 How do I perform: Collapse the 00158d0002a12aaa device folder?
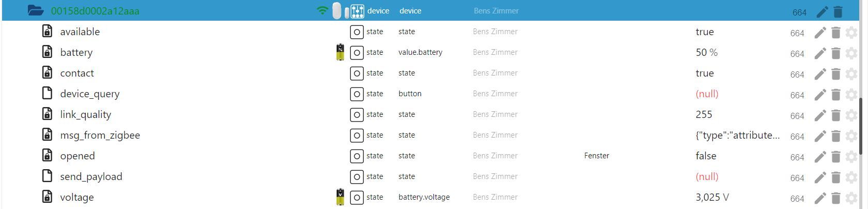pyautogui.click(x=35, y=10)
